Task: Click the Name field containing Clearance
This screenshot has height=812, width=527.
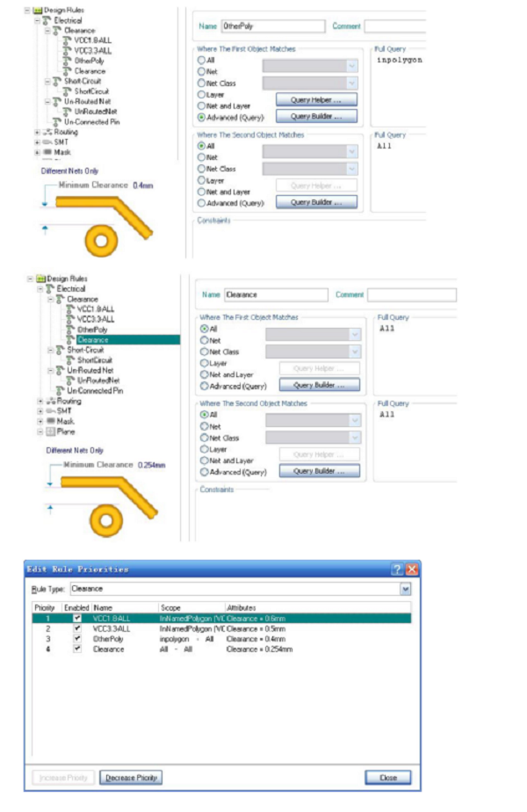Action: (276, 295)
